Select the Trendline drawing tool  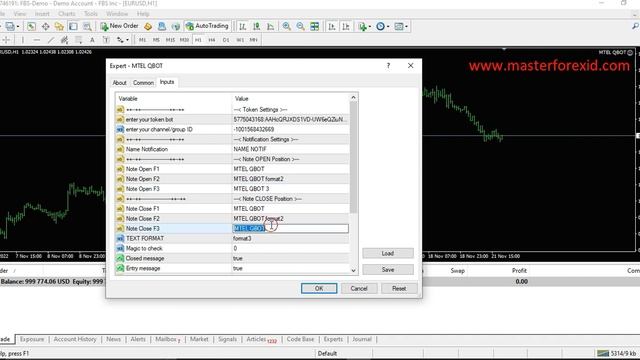click(x=51, y=40)
